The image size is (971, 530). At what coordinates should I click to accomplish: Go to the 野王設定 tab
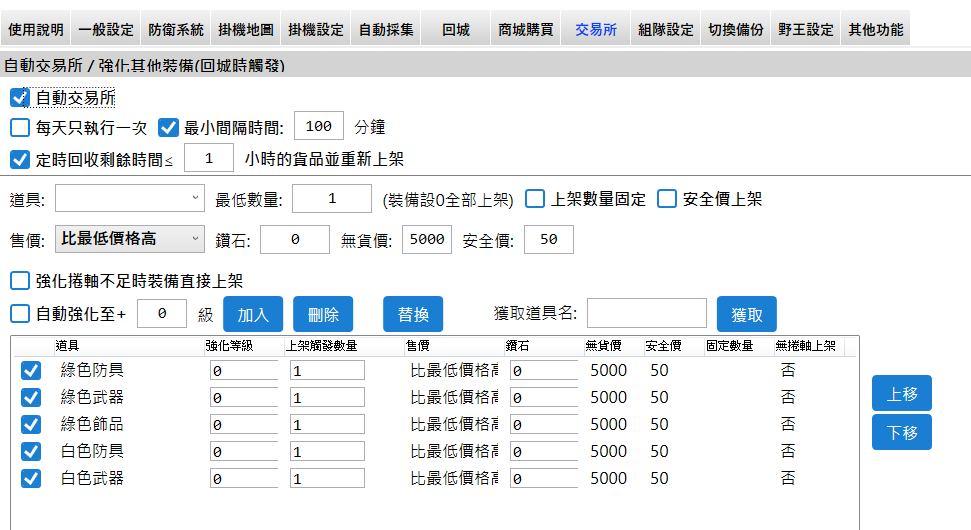point(806,30)
